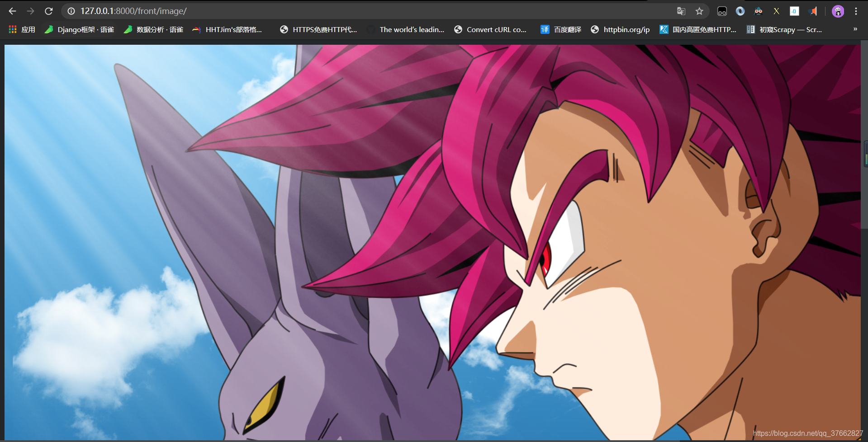Open the 百度翻译 bookmark

(x=561, y=29)
